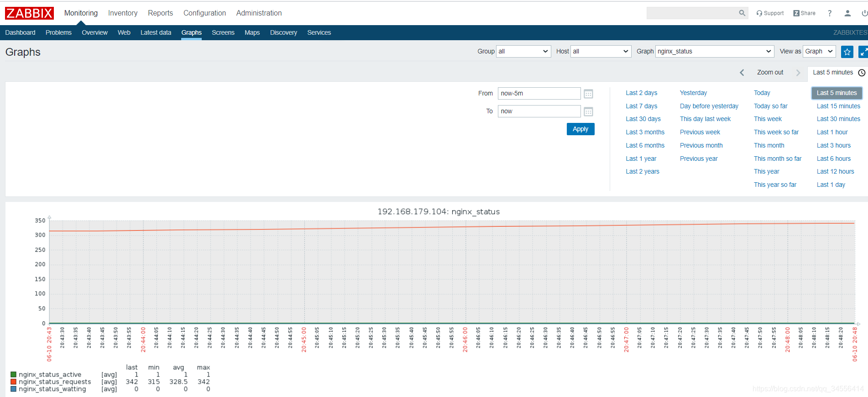Click the Apply button
Viewport: 868px width, 397px height.
click(x=580, y=129)
